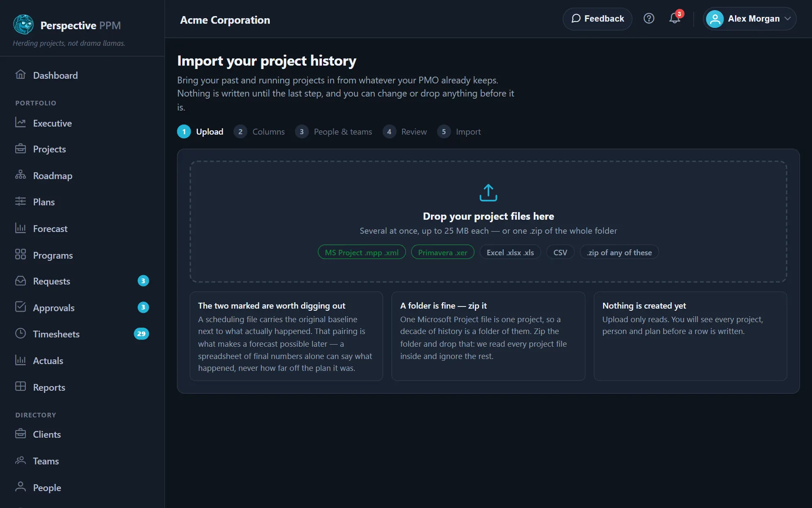
Task: Click the Primavera .xer chip
Action: coord(442,252)
